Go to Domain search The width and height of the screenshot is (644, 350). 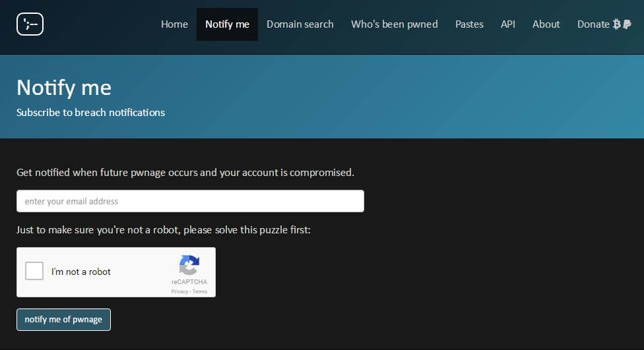tap(300, 24)
